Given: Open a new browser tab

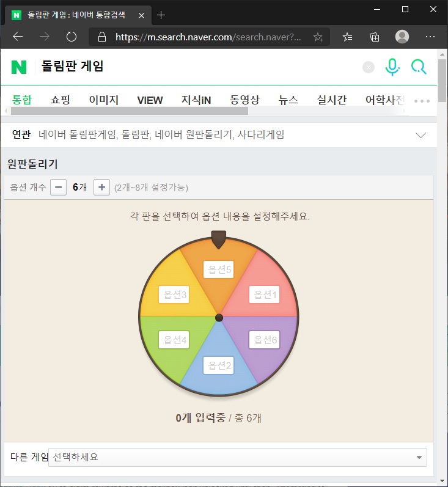Looking at the screenshot, I should tap(161, 15).
